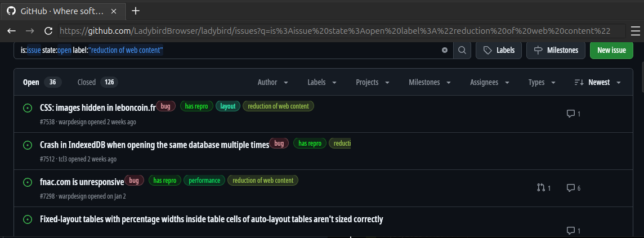Viewport: 644px width, 238px height.
Task: Switch to the GitHub browser tab
Action: (x=62, y=11)
